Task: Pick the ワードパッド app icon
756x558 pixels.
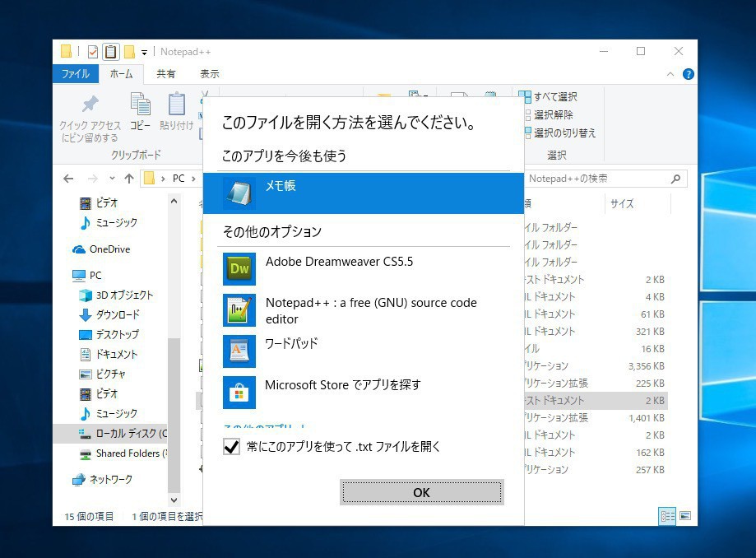Action: (239, 351)
